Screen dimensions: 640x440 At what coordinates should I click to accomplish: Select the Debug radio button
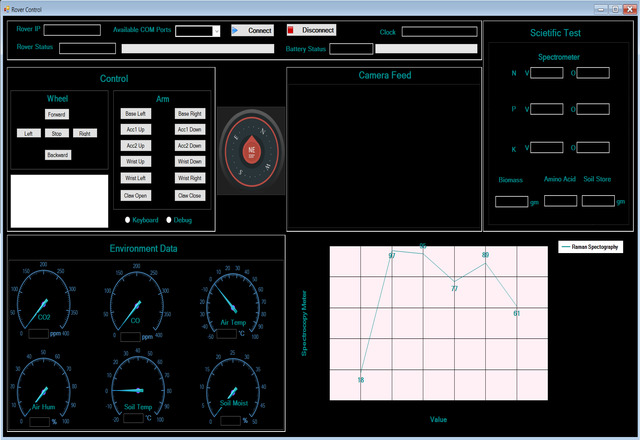[169, 220]
